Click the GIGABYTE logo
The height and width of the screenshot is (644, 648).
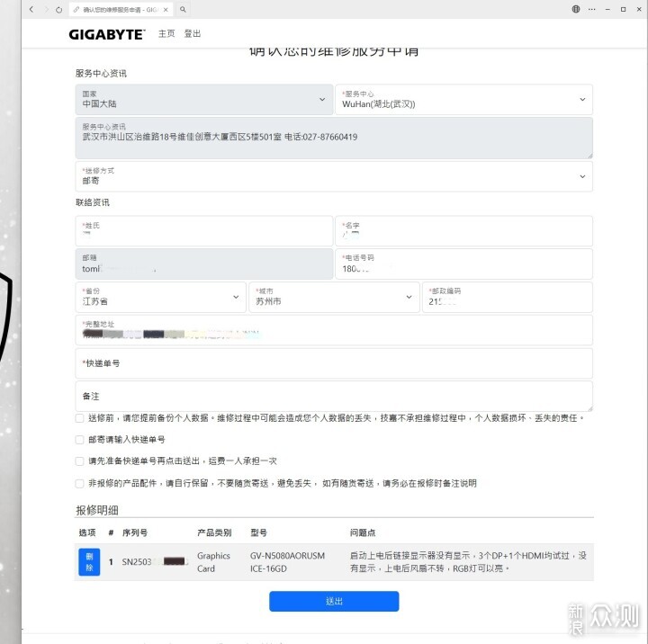107,34
